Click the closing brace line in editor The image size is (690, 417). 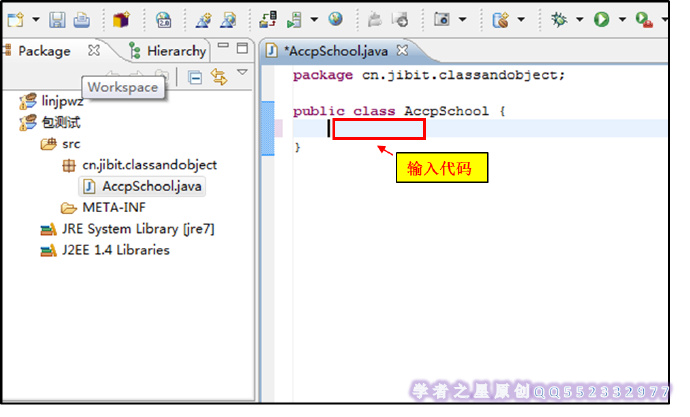click(298, 146)
